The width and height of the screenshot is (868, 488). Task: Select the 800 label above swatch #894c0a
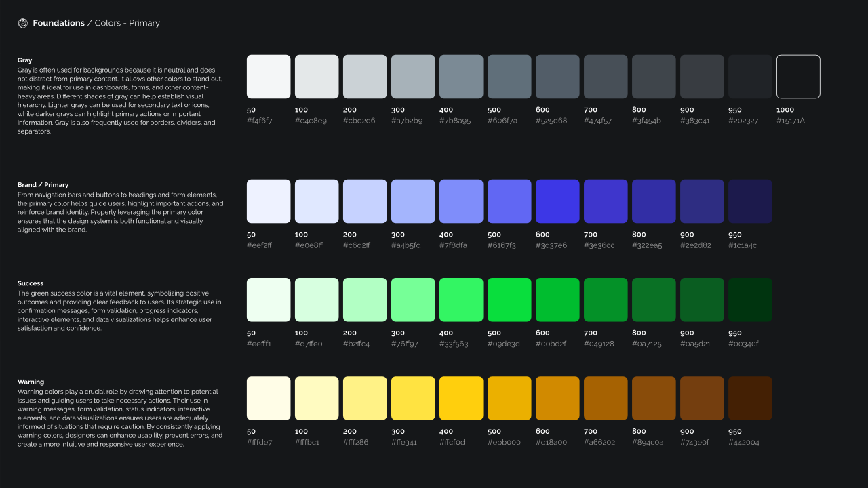[639, 431]
